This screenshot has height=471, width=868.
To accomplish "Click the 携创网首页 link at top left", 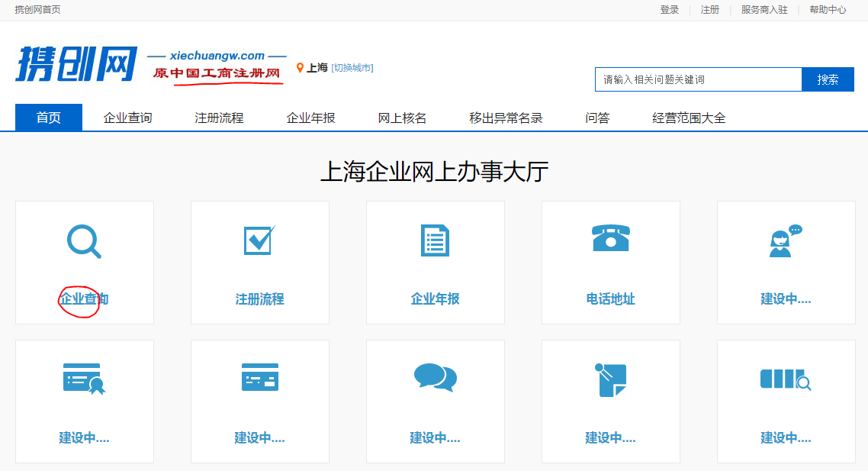I will point(37,9).
